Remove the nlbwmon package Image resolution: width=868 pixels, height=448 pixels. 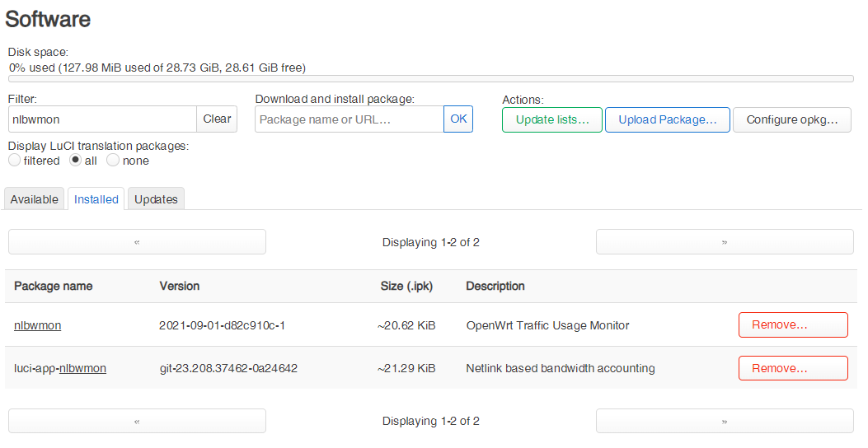tap(793, 324)
